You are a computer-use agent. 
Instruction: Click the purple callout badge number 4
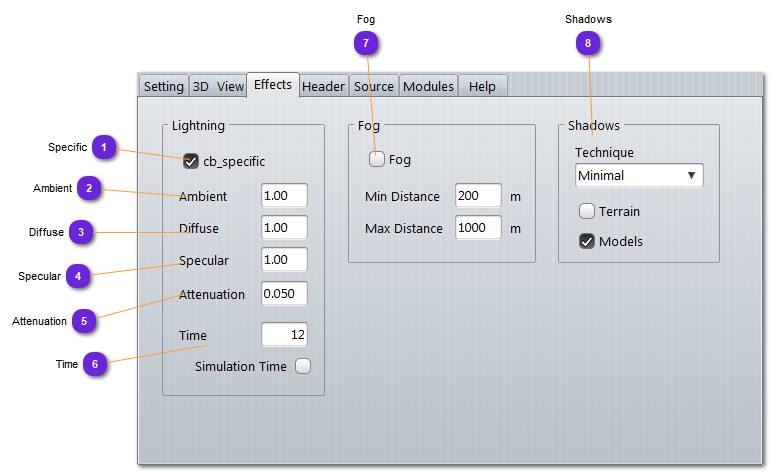[78, 276]
